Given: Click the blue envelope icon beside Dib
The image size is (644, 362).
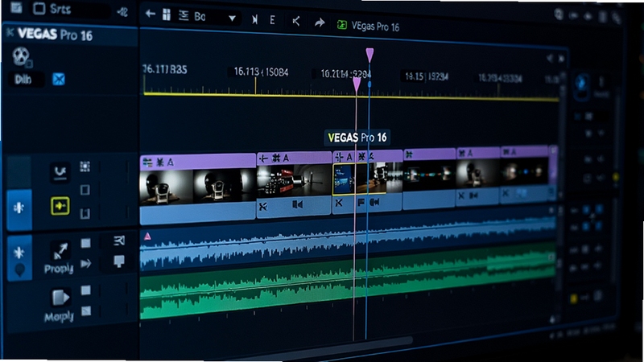Looking at the screenshot, I should pos(59,79).
